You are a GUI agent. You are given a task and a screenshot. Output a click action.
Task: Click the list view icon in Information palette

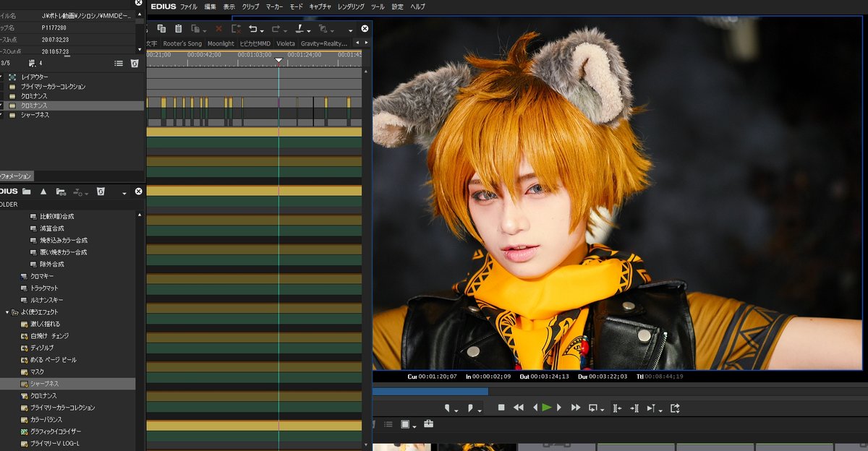[119, 64]
